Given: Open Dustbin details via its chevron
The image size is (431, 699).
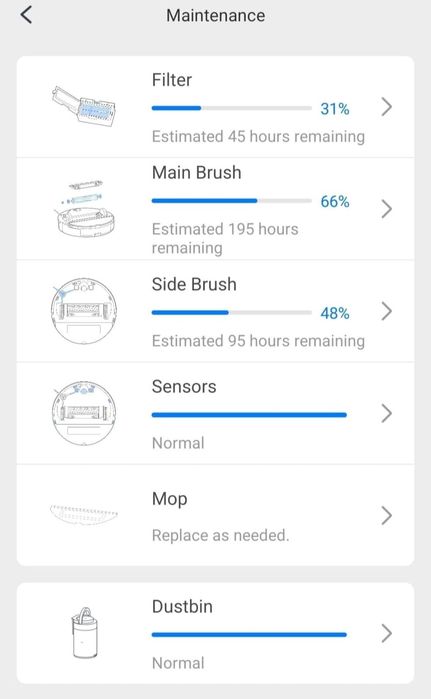Looking at the screenshot, I should coord(386,633).
